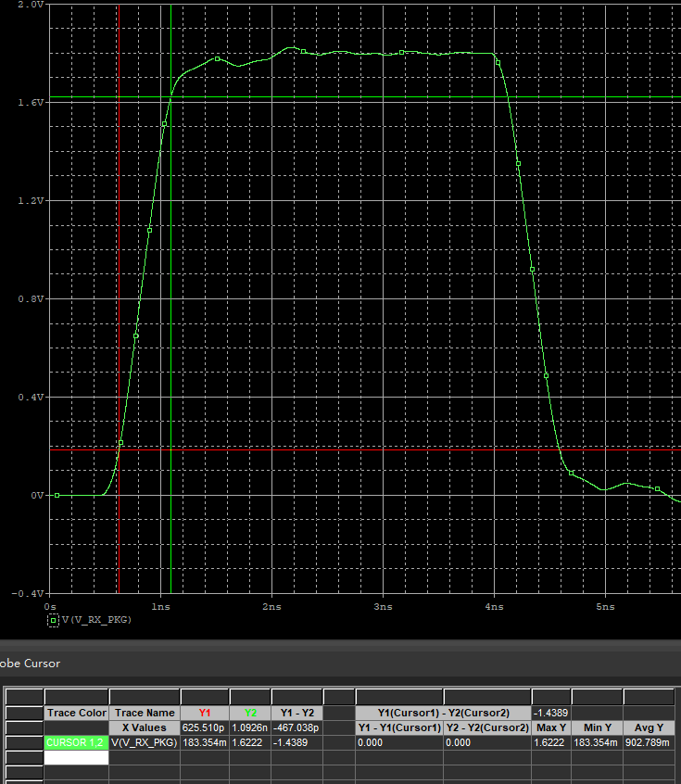
Task: Click the 5ns X-axis label
Action: (x=605, y=606)
